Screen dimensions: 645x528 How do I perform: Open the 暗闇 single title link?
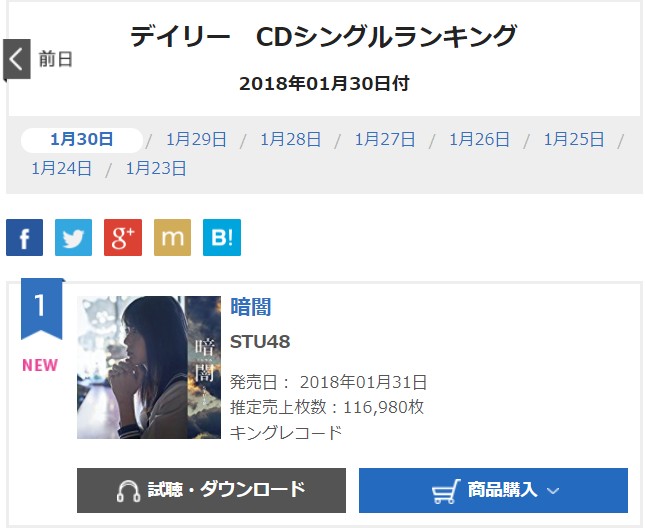(251, 307)
